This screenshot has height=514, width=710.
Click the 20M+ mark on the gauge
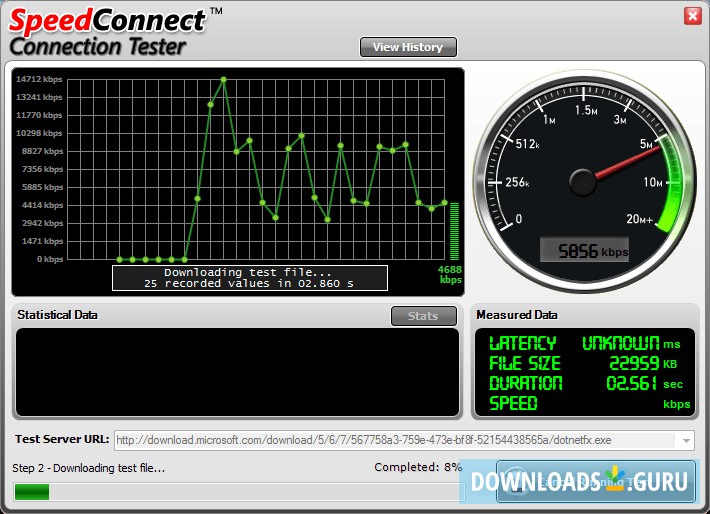639,219
